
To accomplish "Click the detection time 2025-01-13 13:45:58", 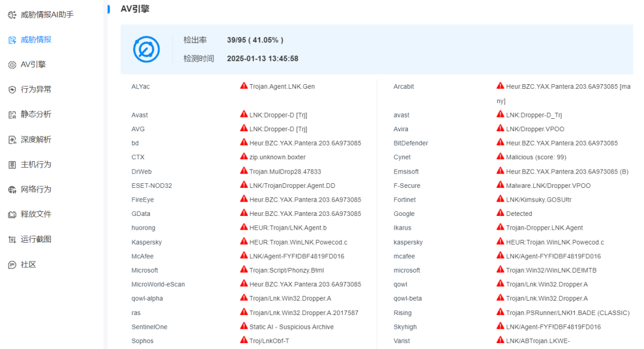I will click(x=262, y=59).
